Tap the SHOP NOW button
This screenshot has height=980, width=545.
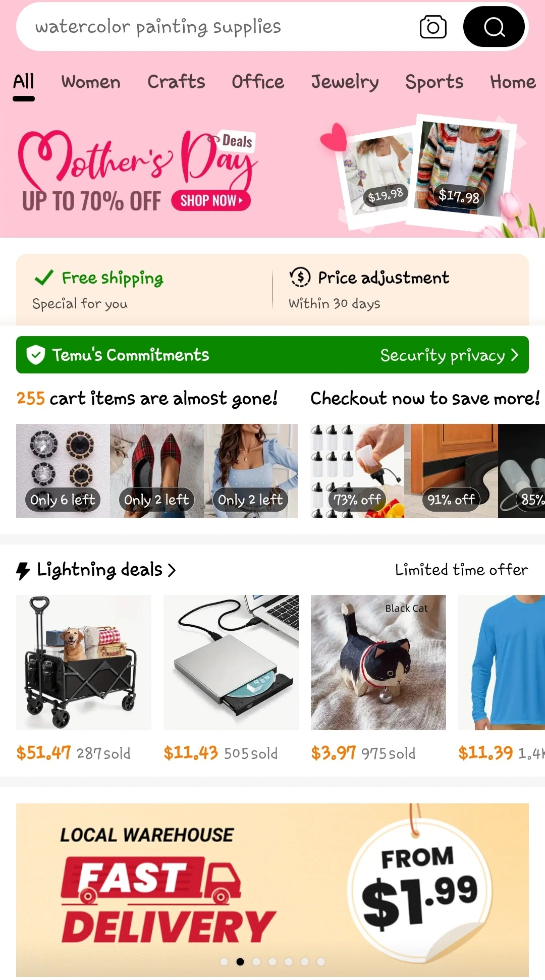(x=211, y=200)
